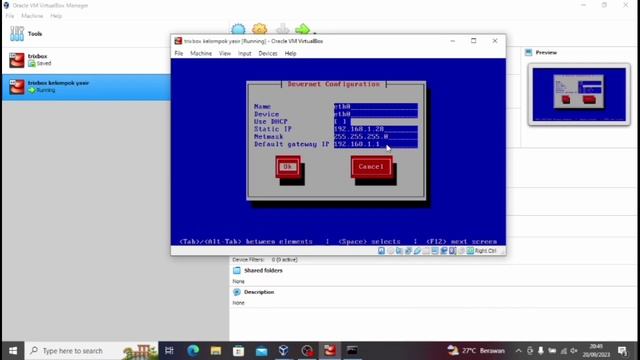Open the Shared folders section
The width and height of the screenshot is (640, 360).
click(x=263, y=271)
